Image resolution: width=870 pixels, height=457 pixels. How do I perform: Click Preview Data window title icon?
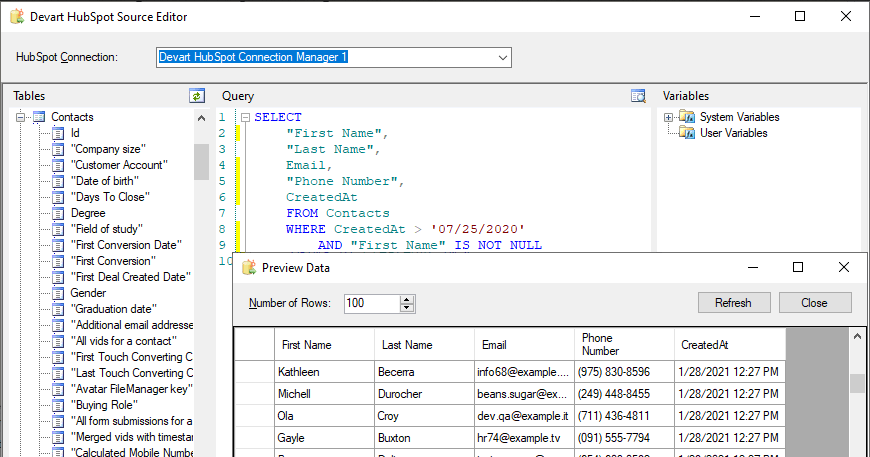(x=249, y=267)
